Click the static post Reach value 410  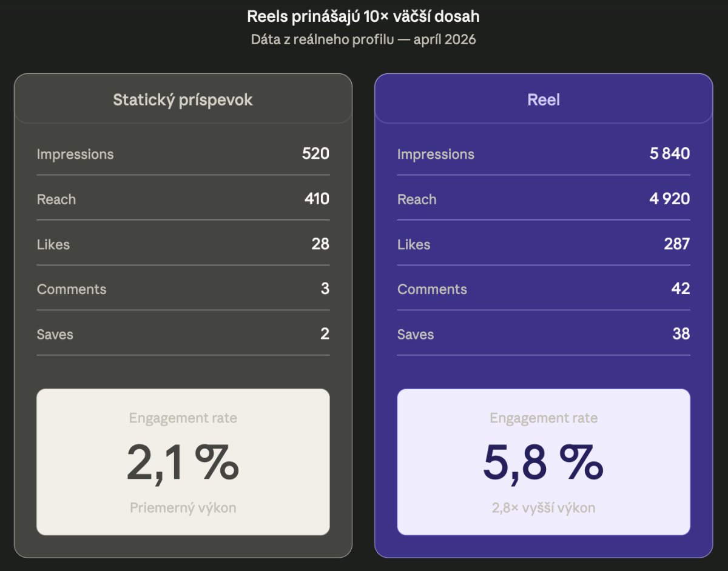[317, 199]
